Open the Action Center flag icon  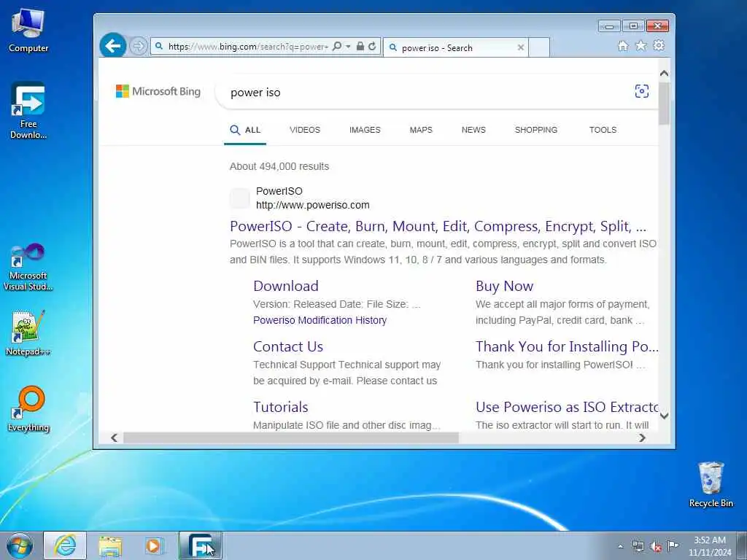pos(673,545)
